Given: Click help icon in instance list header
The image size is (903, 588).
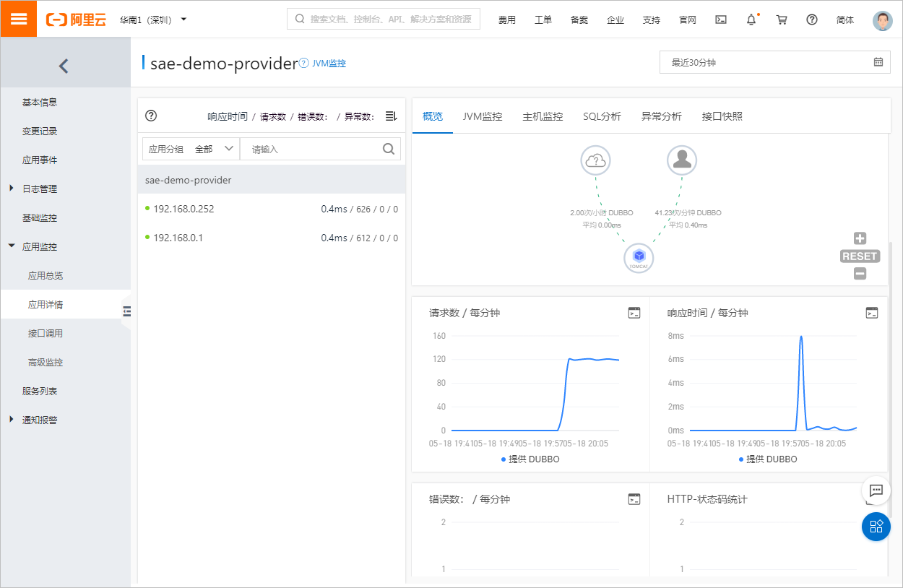Looking at the screenshot, I should point(151,116).
